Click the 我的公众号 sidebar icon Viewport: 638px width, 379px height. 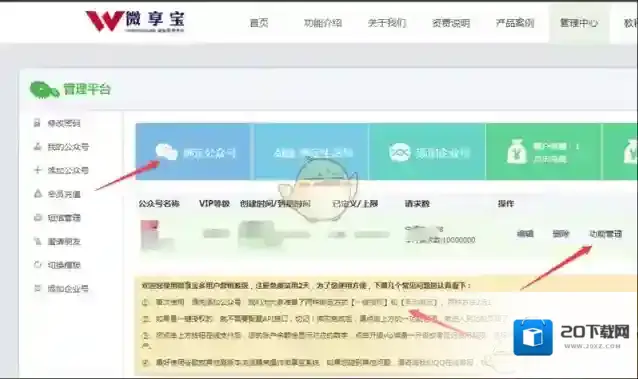tap(37, 146)
